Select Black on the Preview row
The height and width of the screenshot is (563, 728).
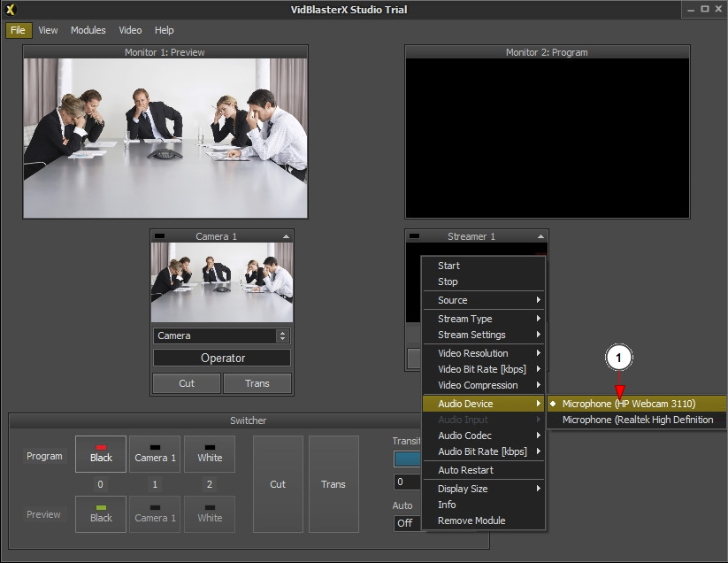click(x=101, y=514)
